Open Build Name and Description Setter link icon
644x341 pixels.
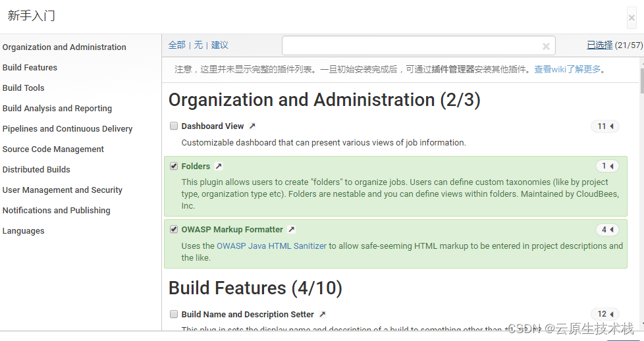323,315
